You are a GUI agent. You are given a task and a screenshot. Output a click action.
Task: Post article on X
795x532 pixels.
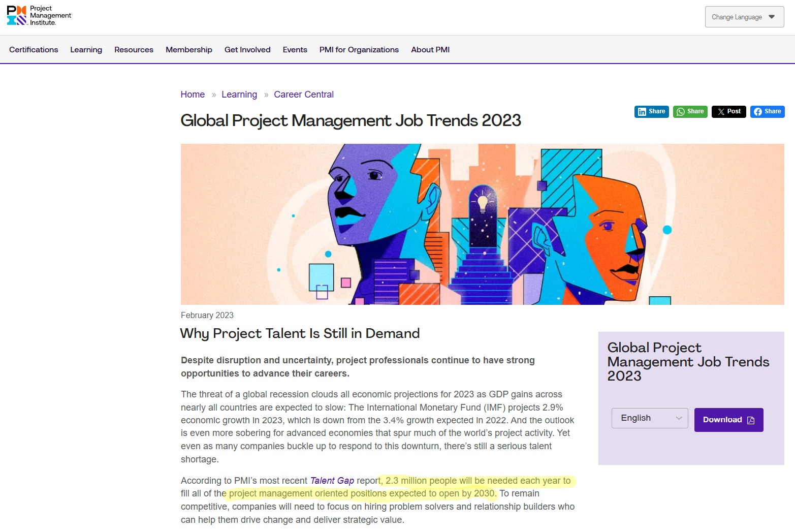pos(729,112)
